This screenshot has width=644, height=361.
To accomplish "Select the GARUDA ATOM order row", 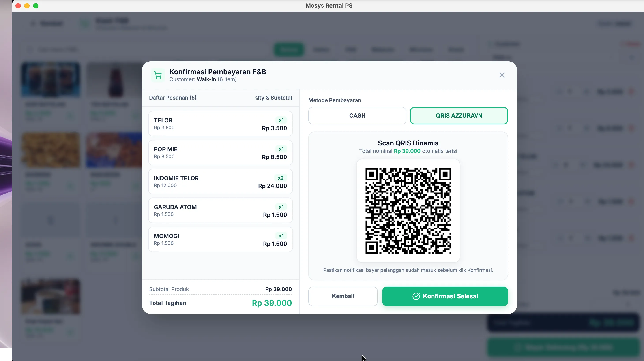I will coord(220,210).
